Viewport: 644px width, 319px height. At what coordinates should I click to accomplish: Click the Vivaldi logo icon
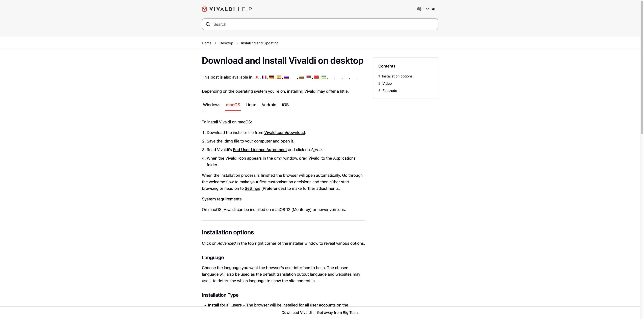[x=204, y=9]
